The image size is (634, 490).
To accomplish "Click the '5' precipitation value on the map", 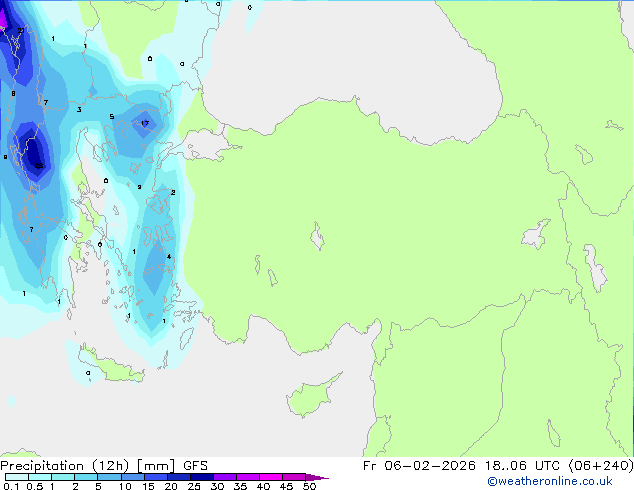I will point(112,117).
